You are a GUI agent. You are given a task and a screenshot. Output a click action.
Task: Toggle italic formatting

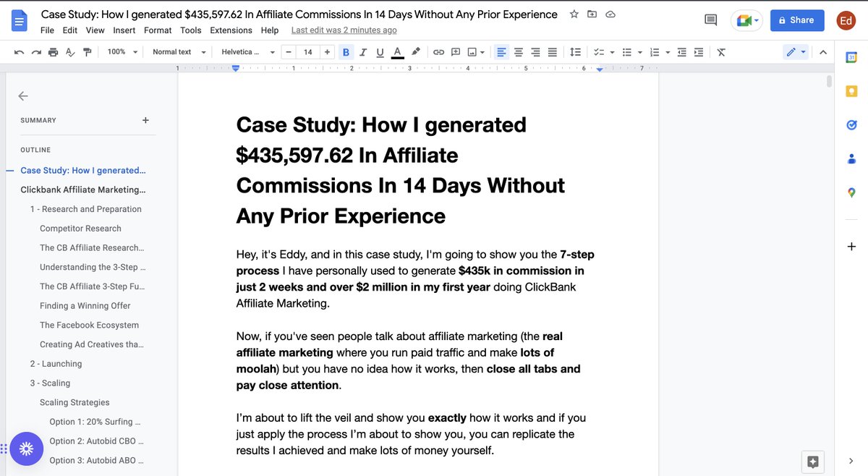click(x=362, y=51)
